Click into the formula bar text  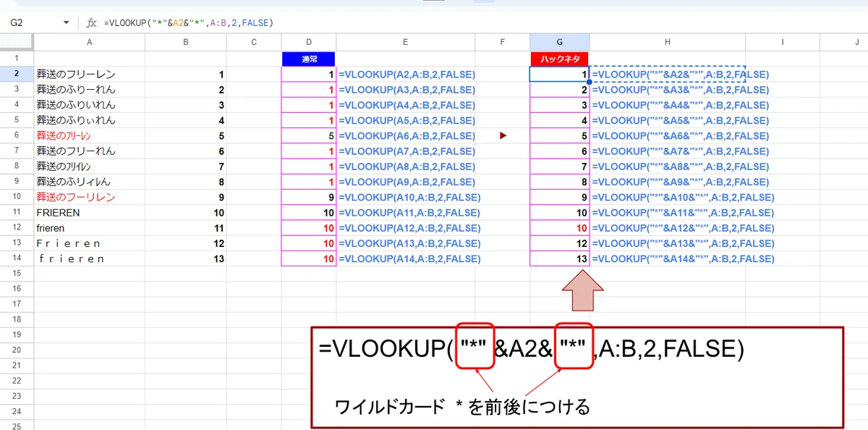click(x=188, y=23)
